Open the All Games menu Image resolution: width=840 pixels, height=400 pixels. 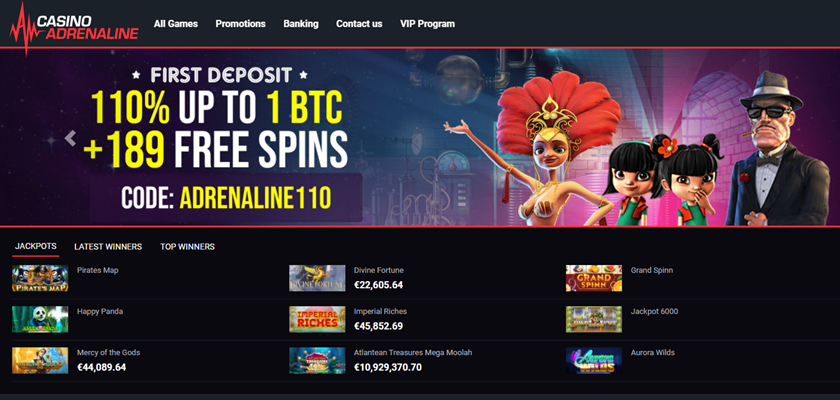point(176,24)
